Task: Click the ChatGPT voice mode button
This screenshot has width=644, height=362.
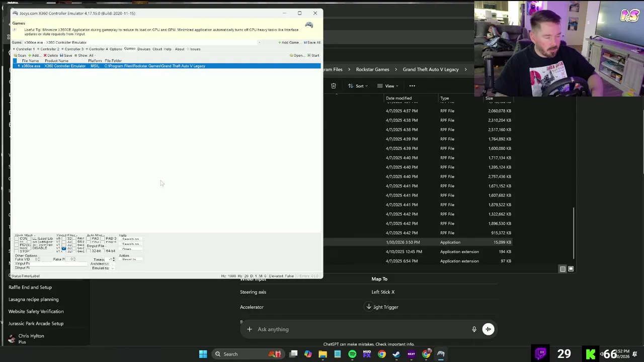Action: pyautogui.click(x=488, y=329)
